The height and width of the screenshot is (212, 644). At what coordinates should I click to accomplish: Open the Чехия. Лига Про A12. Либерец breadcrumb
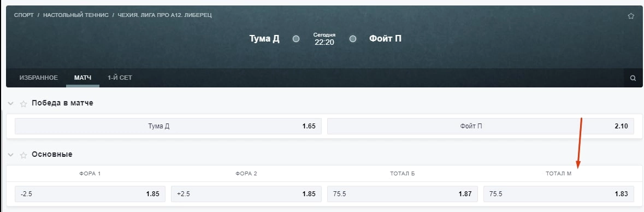[165, 15]
